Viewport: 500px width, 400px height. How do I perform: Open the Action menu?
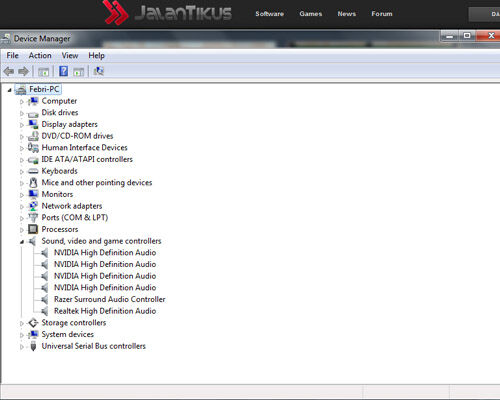tap(40, 55)
